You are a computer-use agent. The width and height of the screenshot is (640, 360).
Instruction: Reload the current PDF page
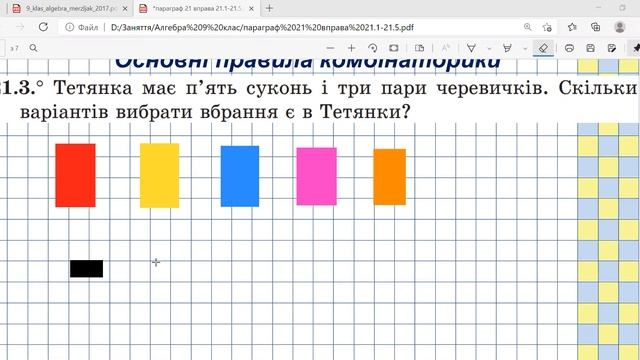(43, 27)
